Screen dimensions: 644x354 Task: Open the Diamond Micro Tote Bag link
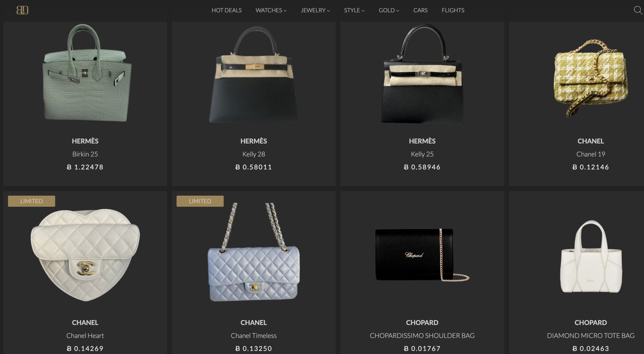(x=591, y=336)
